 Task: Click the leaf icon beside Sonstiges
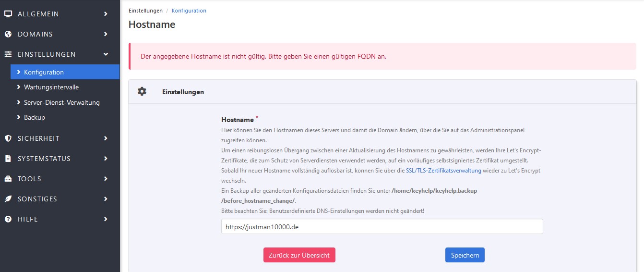pyautogui.click(x=8, y=199)
